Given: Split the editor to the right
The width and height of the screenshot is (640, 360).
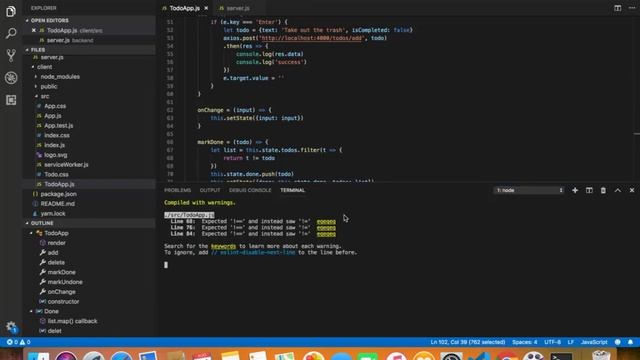Looking at the screenshot, I should [618, 8].
